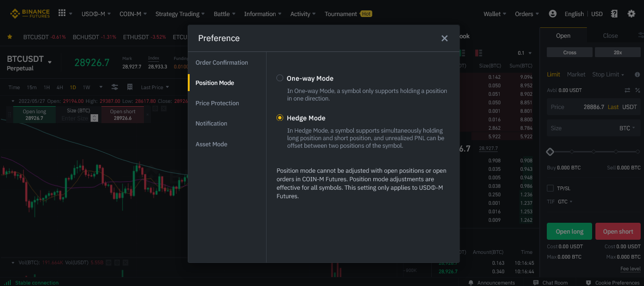Viewport: 644px width, 286px height.
Task: Open the Orders menu
Action: click(527, 14)
